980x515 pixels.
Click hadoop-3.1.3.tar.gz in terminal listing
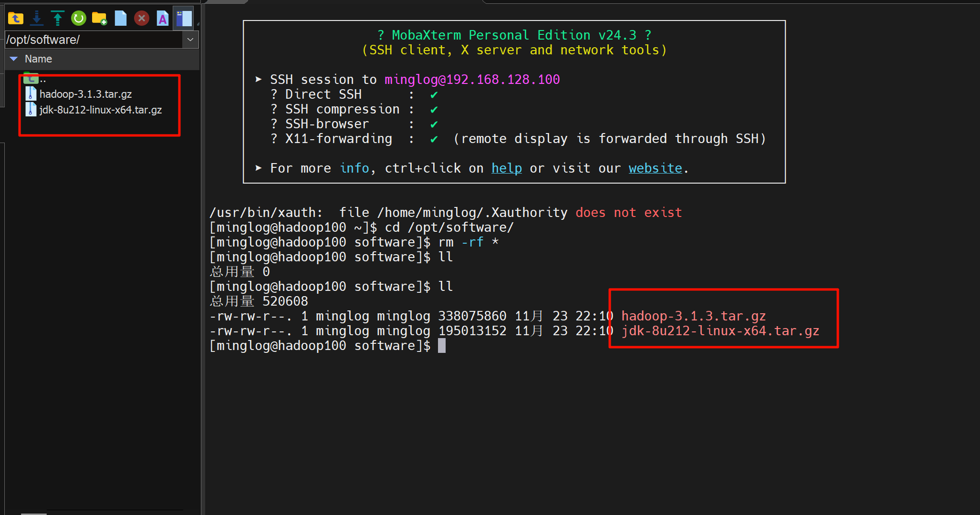694,316
